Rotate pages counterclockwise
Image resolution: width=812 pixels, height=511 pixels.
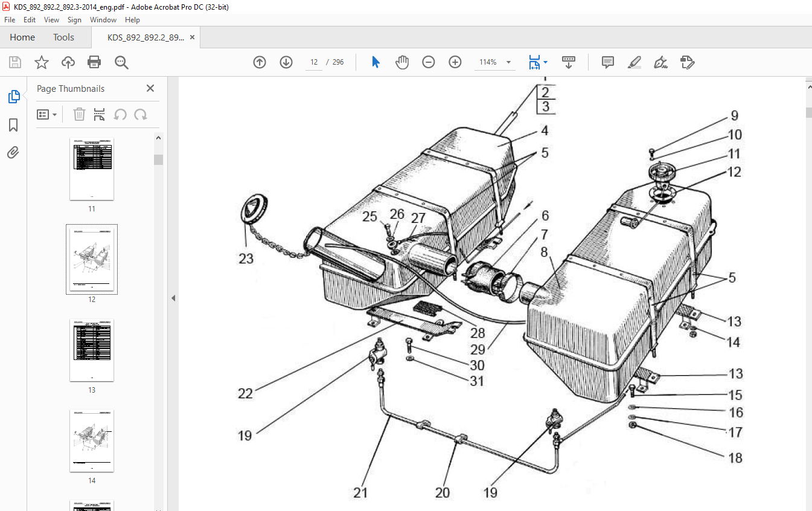(x=120, y=114)
